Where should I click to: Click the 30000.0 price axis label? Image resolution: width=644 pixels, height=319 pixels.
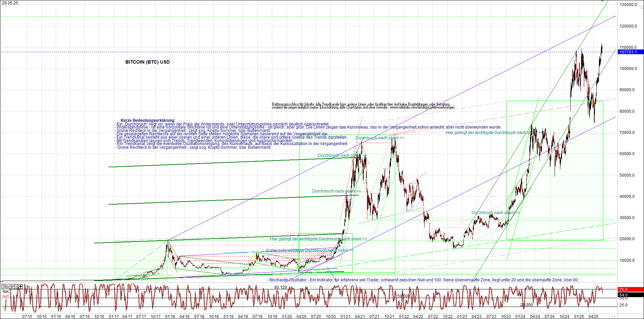click(627, 218)
